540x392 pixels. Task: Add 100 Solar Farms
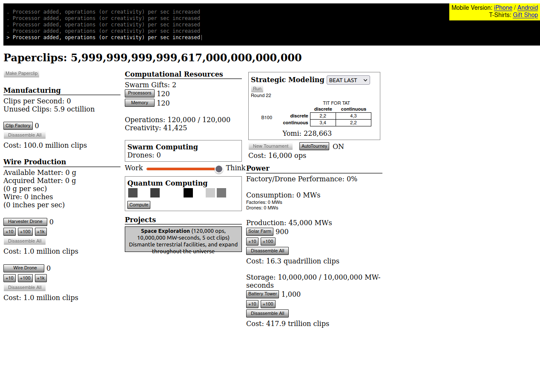point(268,242)
